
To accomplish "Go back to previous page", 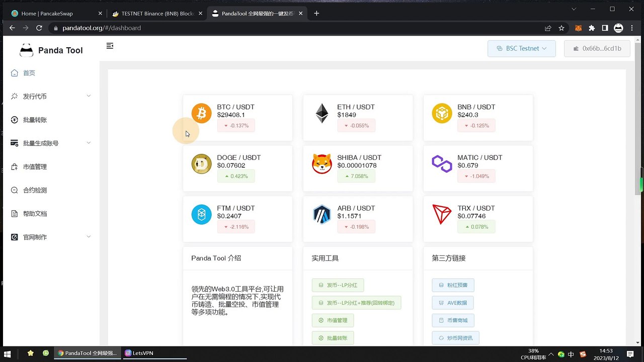I will (x=12, y=28).
